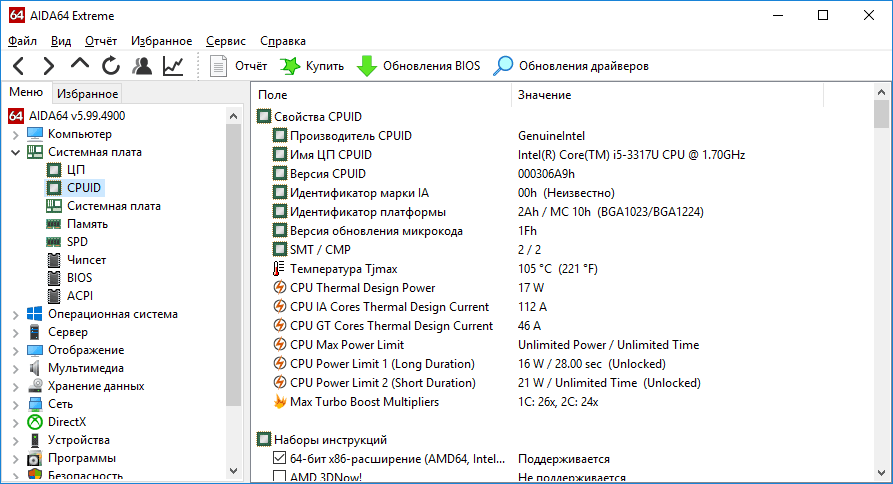Click the right panel scroll up arrow
Viewport: 893px width, 484px height.
(881, 92)
